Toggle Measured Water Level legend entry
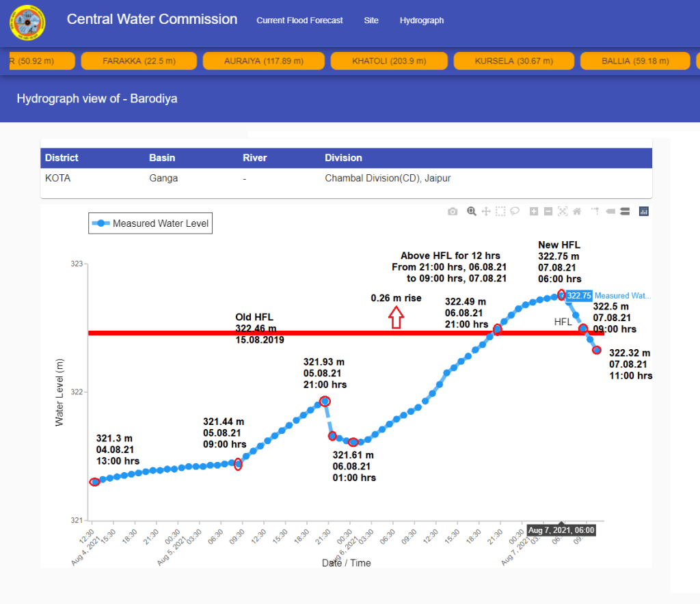The width and height of the screenshot is (700, 604). (151, 223)
